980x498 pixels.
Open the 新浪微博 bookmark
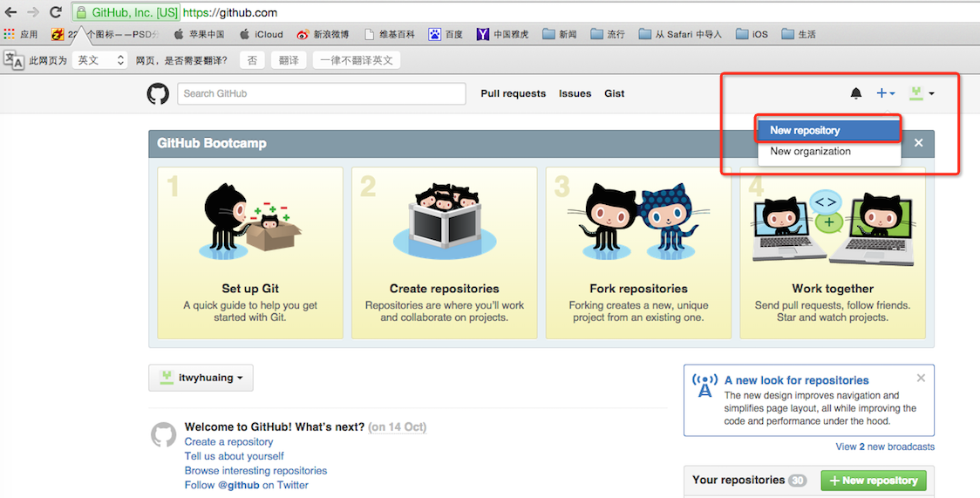(x=323, y=34)
